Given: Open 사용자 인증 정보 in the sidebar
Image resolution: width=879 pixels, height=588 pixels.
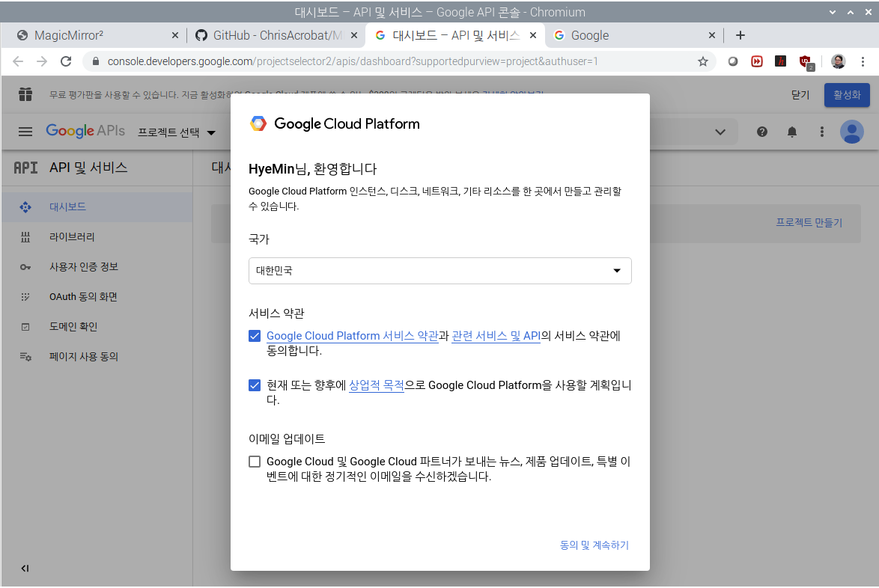Looking at the screenshot, I should pos(97,267).
